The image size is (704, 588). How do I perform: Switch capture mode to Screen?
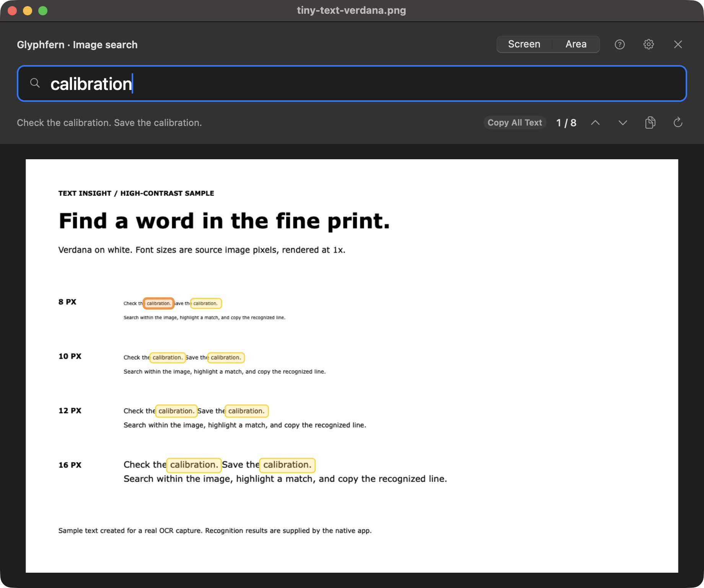click(524, 44)
